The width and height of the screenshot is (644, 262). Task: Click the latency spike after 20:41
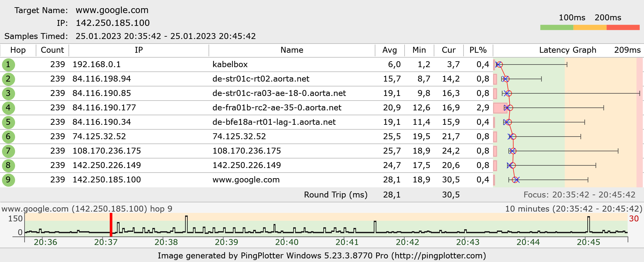[375, 227]
